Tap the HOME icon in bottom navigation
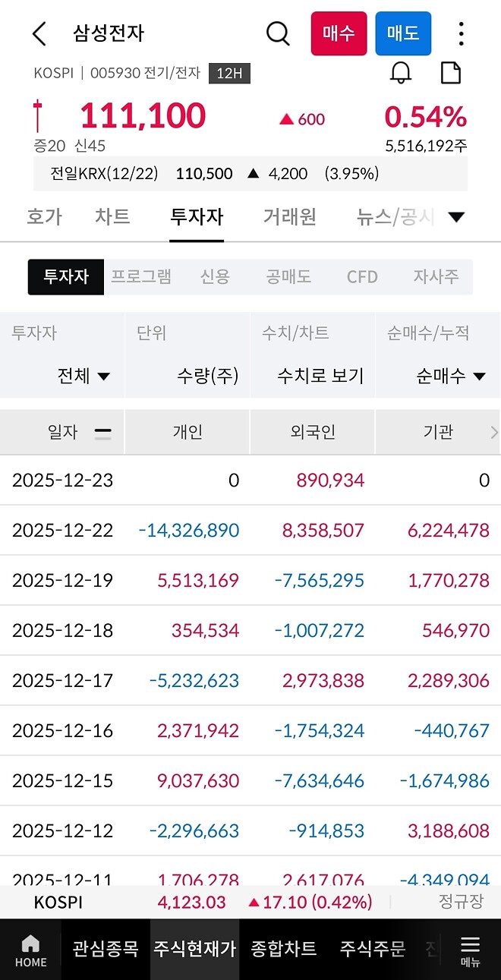Image resolution: width=501 pixels, height=980 pixels. coord(30,949)
